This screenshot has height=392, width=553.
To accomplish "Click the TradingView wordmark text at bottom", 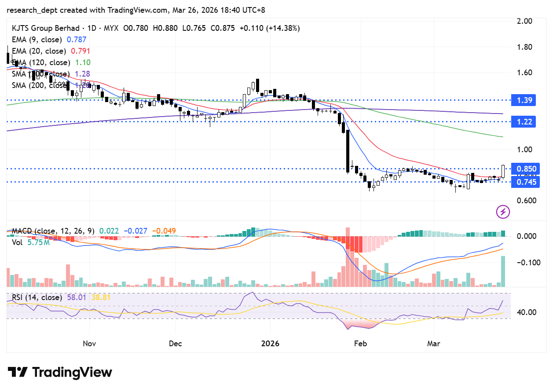I will pos(73,372).
